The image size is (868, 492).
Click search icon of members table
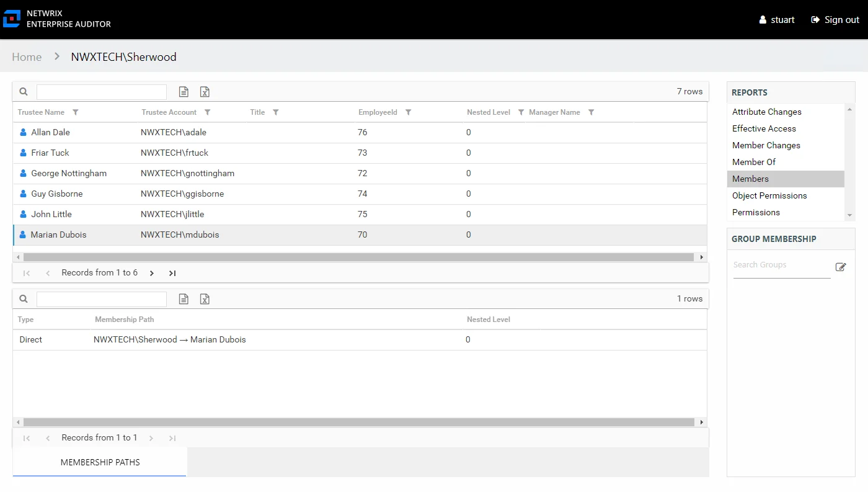click(24, 92)
